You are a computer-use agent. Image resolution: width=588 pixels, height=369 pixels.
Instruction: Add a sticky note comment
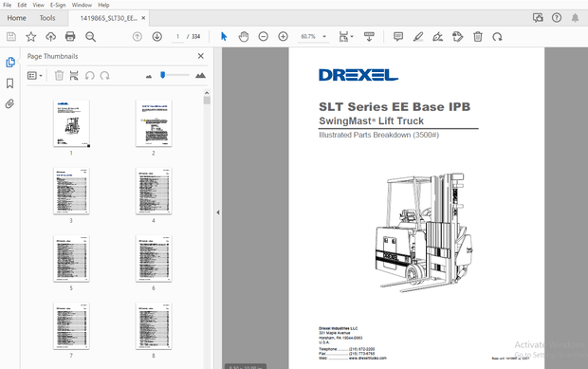[398, 36]
